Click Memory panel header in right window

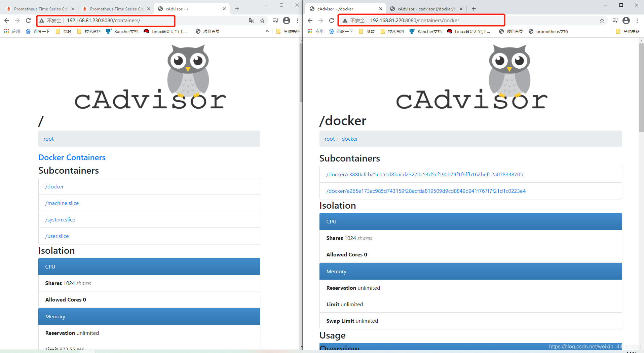(x=471, y=271)
